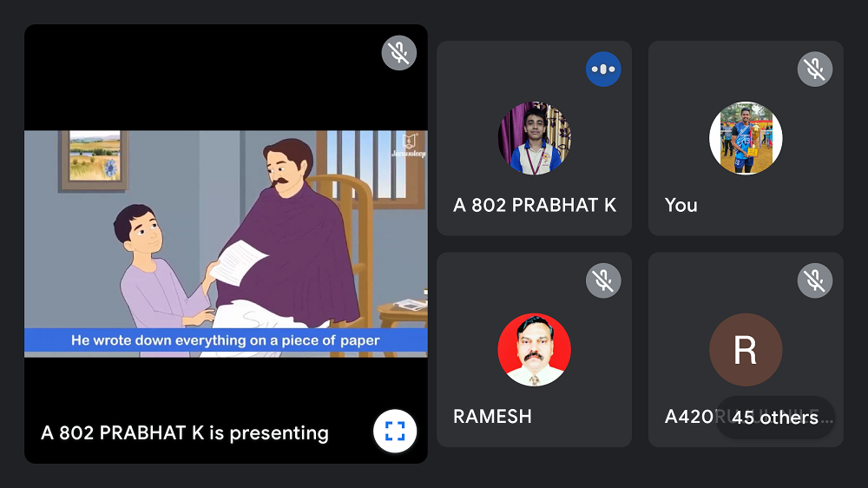Screen dimensions: 868x488
Task: Click speaking indicator on A 802 PRABHAT K tile
Action: click(x=603, y=69)
